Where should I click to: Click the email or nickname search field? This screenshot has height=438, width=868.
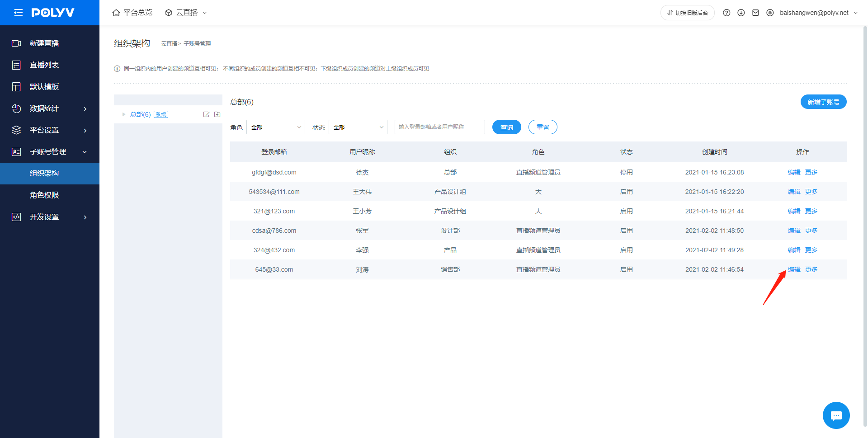point(440,127)
